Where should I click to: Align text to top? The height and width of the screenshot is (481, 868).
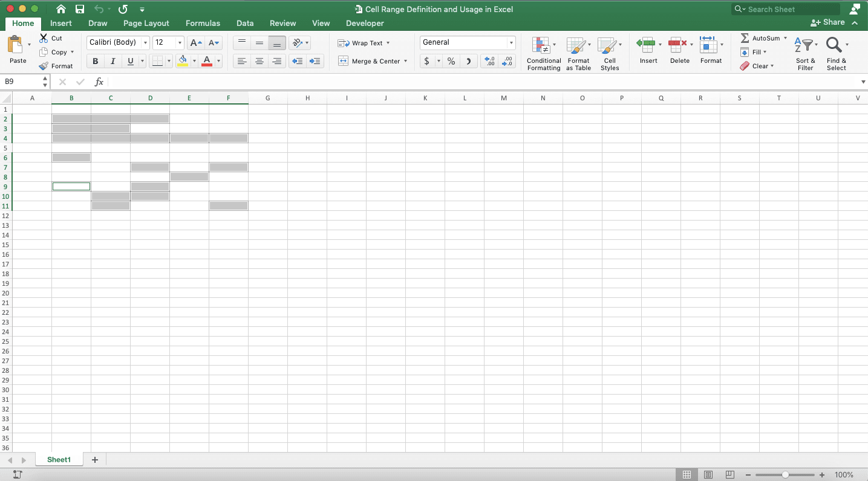pyautogui.click(x=242, y=43)
